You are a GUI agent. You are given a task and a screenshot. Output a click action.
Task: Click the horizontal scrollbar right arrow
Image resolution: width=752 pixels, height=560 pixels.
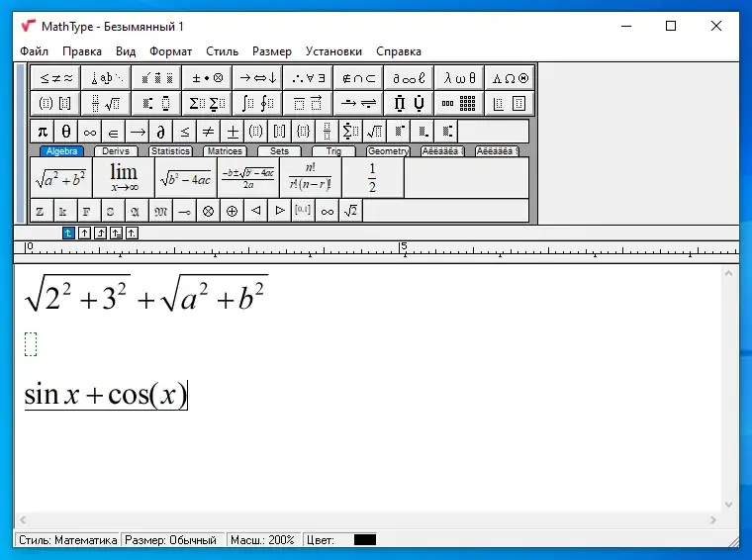[x=713, y=519]
